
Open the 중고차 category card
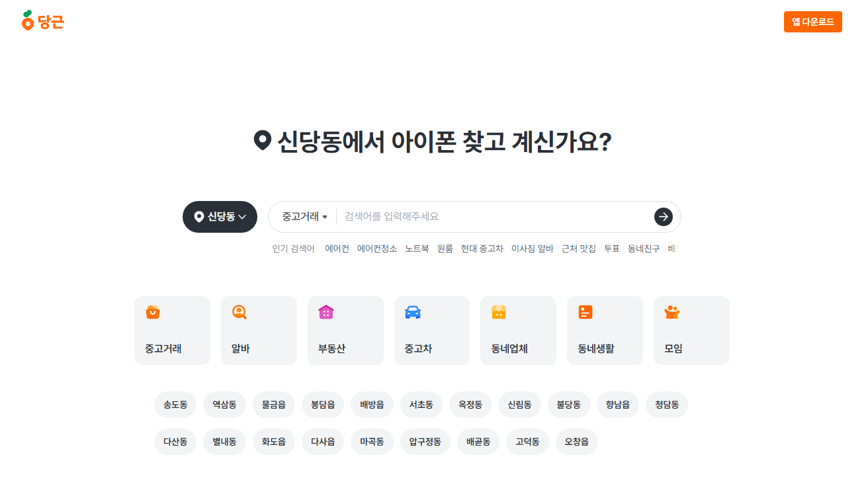pos(432,331)
